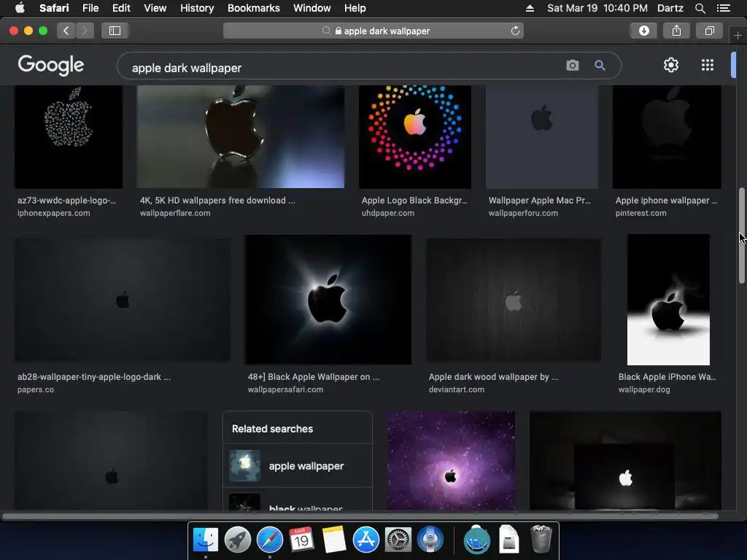Screen dimensions: 747x560
Task: Open Calendar from the Dock
Action: [x=301, y=540]
